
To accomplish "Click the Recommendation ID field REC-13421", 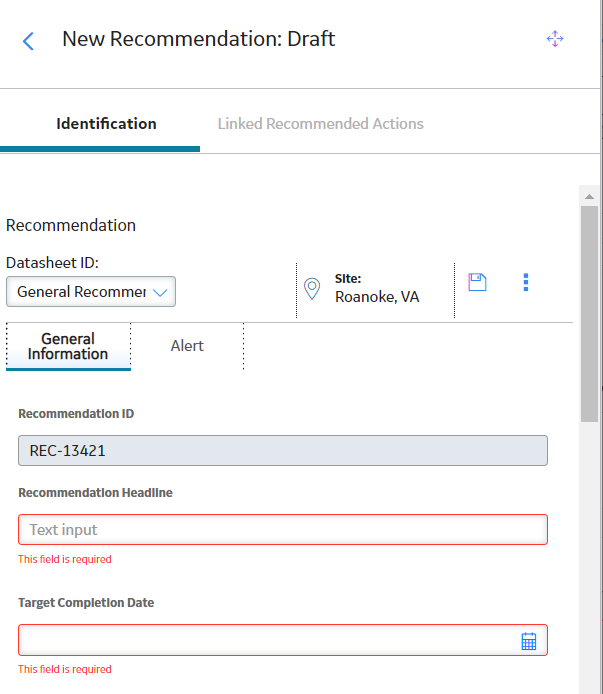I will coord(283,451).
